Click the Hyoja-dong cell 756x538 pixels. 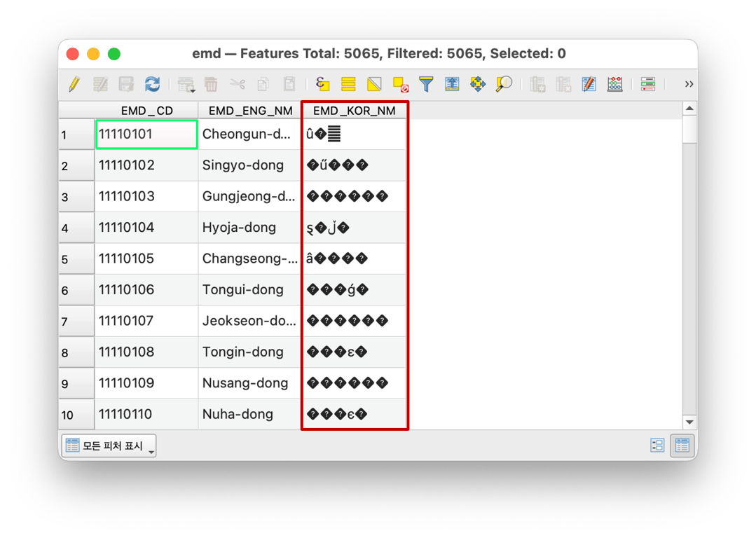250,228
